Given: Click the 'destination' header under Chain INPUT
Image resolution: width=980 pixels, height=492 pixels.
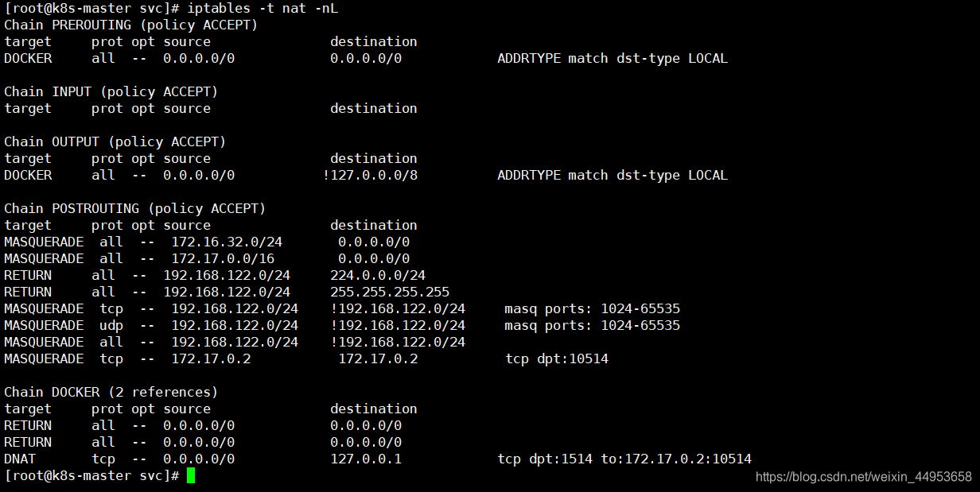Looking at the screenshot, I should pyautogui.click(x=374, y=108).
